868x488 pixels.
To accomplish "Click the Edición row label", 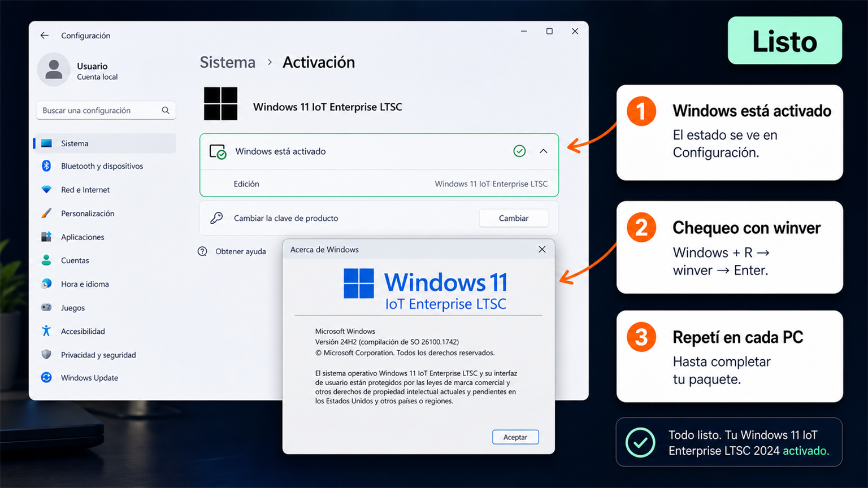I will point(246,184).
